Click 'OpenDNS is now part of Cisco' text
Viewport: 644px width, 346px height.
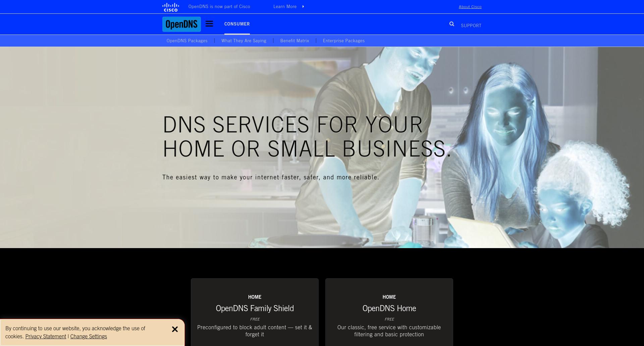[219, 7]
